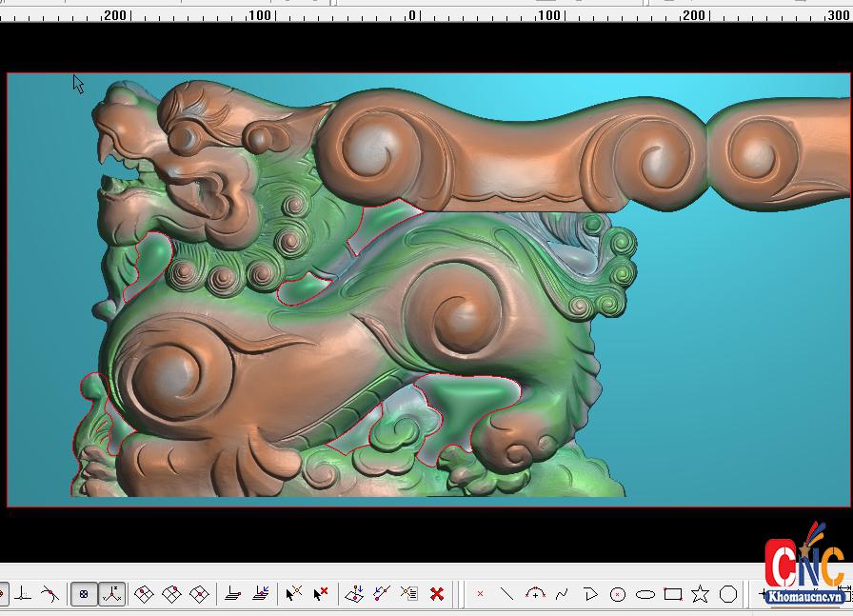Select the Line drawing tool

click(x=507, y=594)
